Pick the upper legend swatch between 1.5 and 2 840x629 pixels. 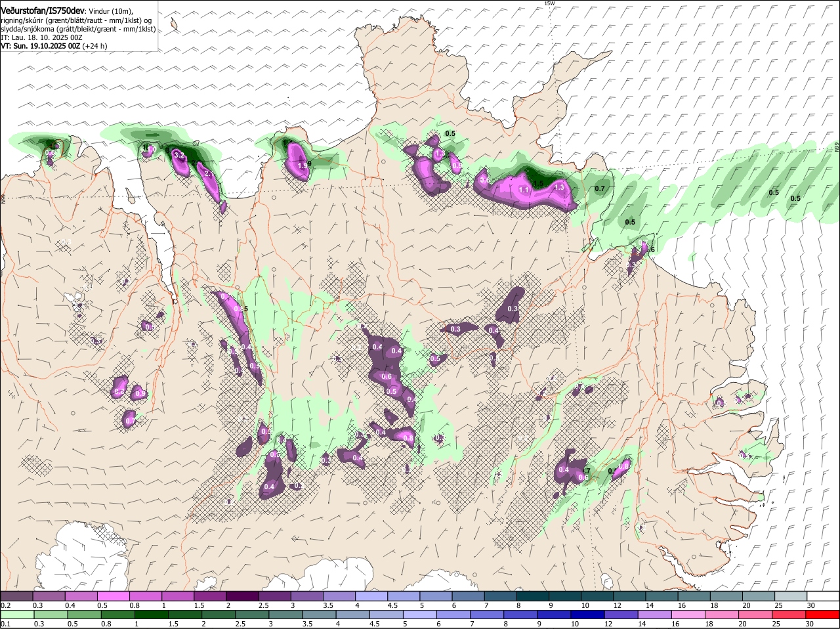pyautogui.click(x=210, y=596)
